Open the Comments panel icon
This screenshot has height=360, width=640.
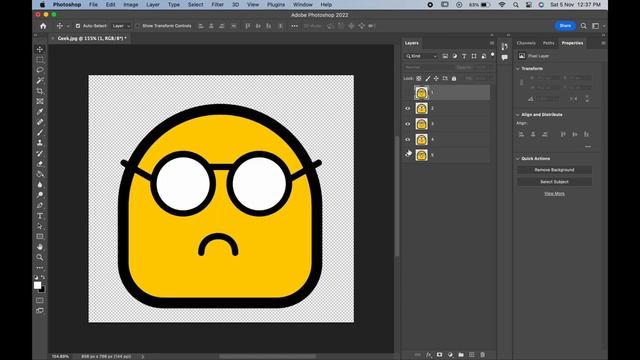504,58
